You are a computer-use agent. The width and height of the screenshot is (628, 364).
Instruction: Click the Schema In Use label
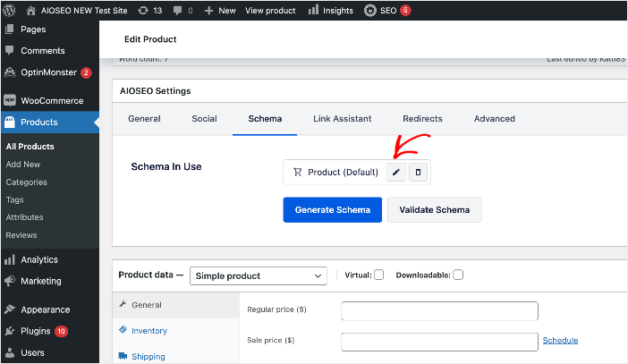coord(166,166)
